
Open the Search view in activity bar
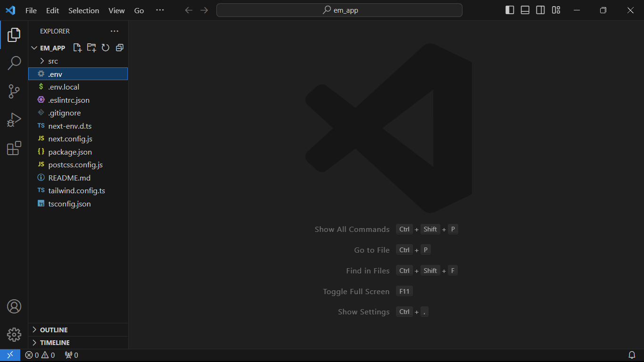pos(14,63)
